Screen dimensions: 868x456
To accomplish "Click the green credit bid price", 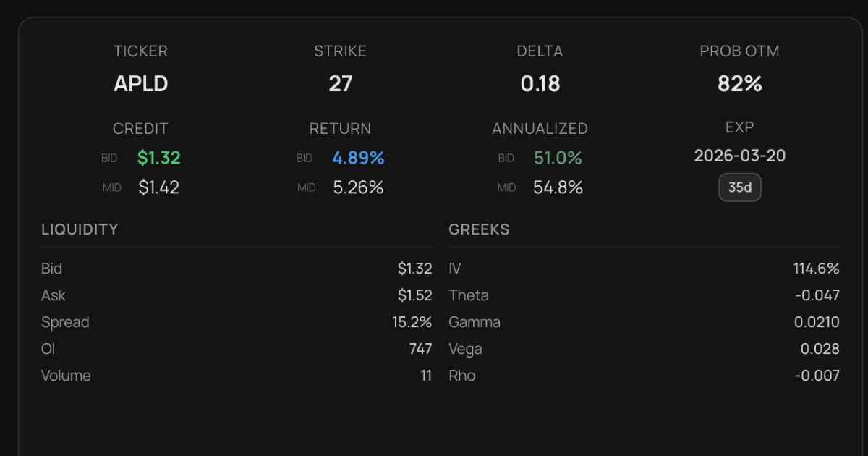I will pyautogui.click(x=158, y=158).
